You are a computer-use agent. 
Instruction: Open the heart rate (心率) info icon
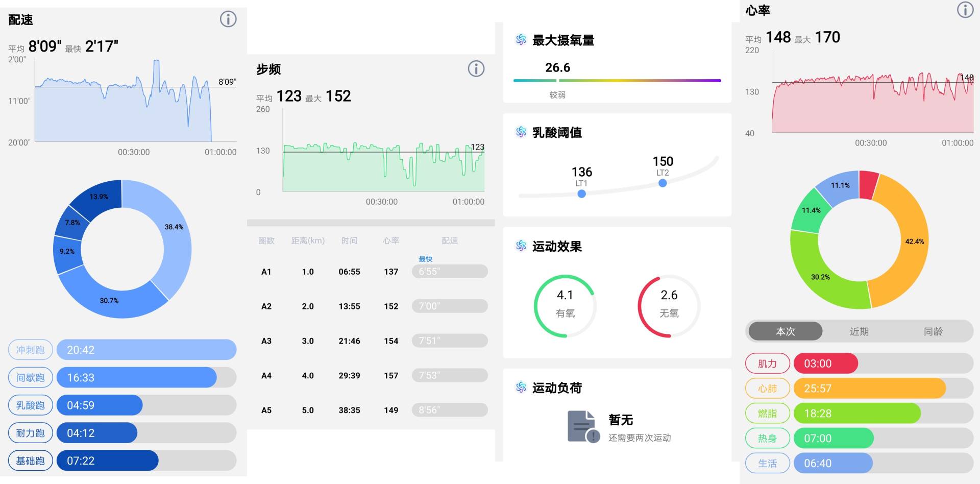pyautogui.click(x=965, y=9)
